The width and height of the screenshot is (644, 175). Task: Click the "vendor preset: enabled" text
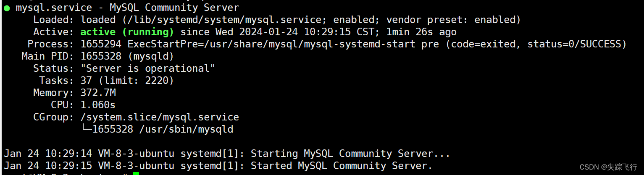(x=453, y=20)
